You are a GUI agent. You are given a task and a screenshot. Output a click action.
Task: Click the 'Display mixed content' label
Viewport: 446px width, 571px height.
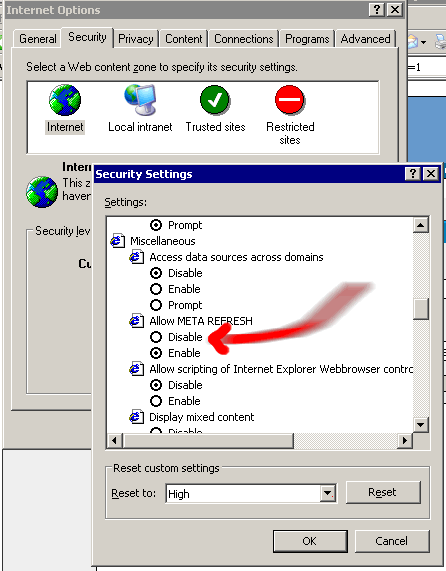tap(202, 417)
